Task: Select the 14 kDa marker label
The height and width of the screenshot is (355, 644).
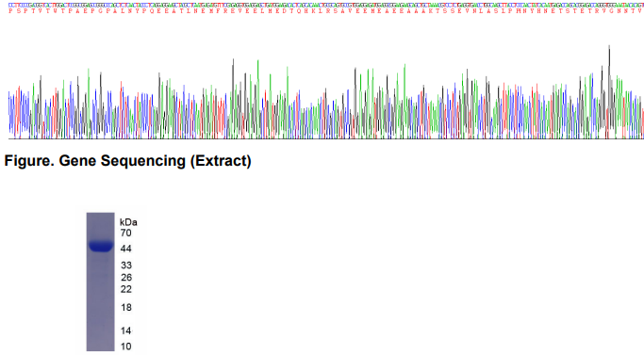Action: [x=126, y=331]
